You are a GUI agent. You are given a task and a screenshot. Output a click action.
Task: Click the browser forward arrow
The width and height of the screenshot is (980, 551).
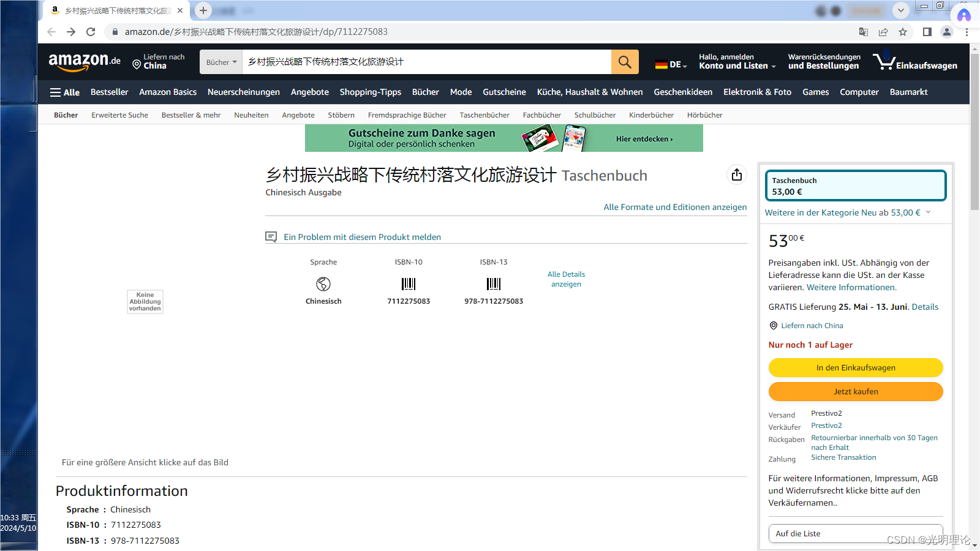71,32
